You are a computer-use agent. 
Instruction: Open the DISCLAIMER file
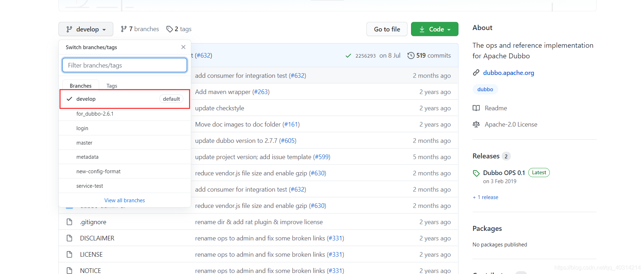click(97, 238)
